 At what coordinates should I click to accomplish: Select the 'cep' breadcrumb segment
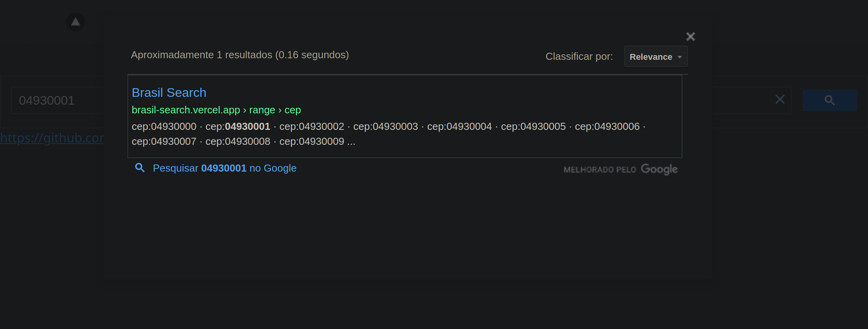[293, 110]
